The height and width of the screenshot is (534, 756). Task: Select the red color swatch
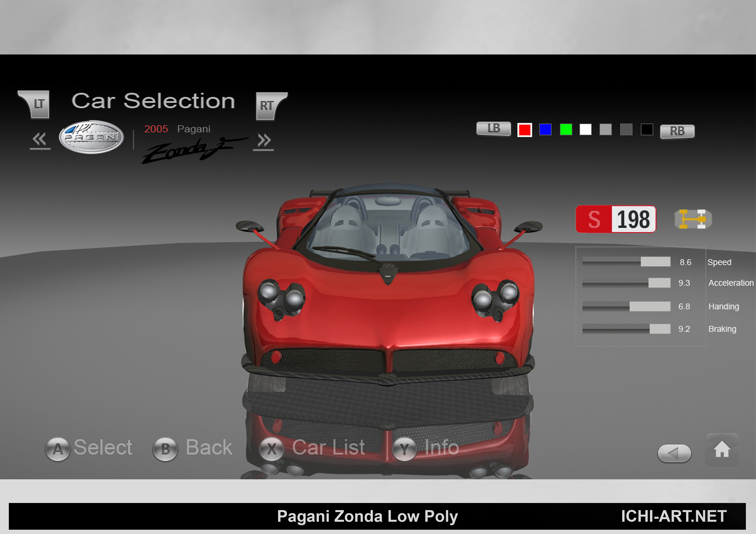pos(525,130)
